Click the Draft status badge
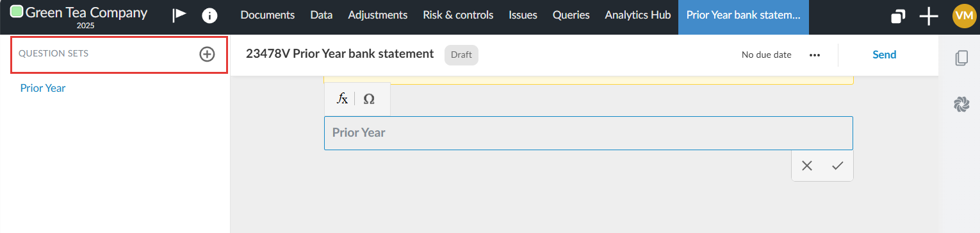 coord(462,55)
